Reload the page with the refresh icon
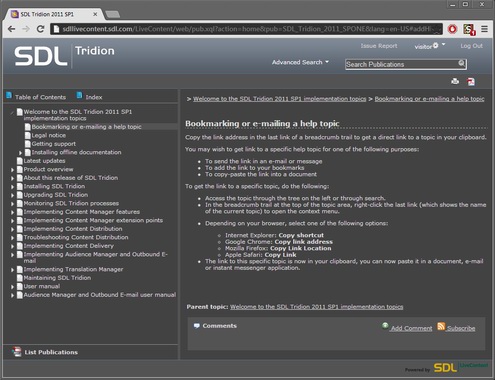Viewport: 495px width, 380px height. [40, 29]
